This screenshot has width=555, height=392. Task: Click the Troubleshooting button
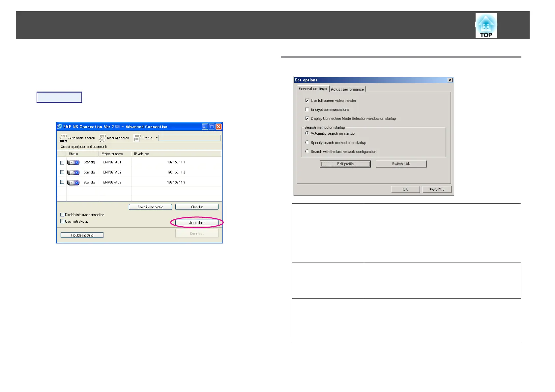82,235
